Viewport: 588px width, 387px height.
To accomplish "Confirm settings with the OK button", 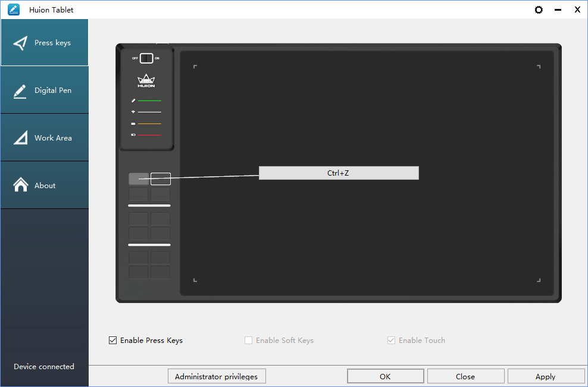I will (x=385, y=376).
